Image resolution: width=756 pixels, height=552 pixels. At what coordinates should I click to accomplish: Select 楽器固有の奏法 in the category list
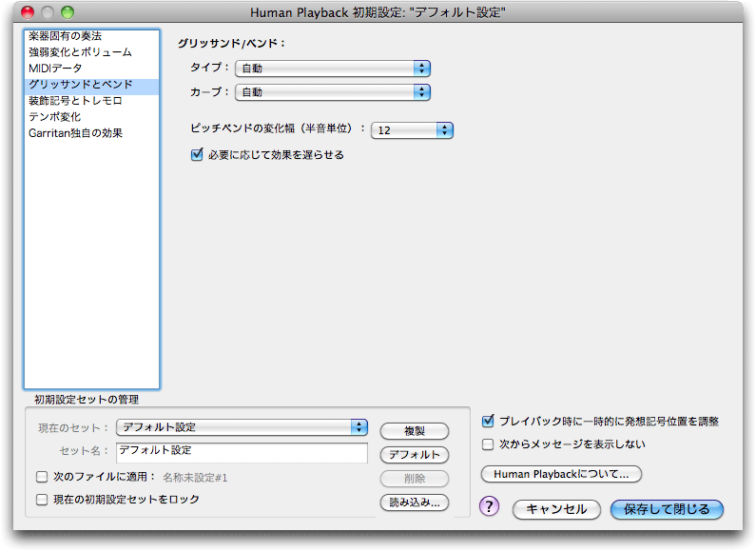pyautogui.click(x=91, y=36)
